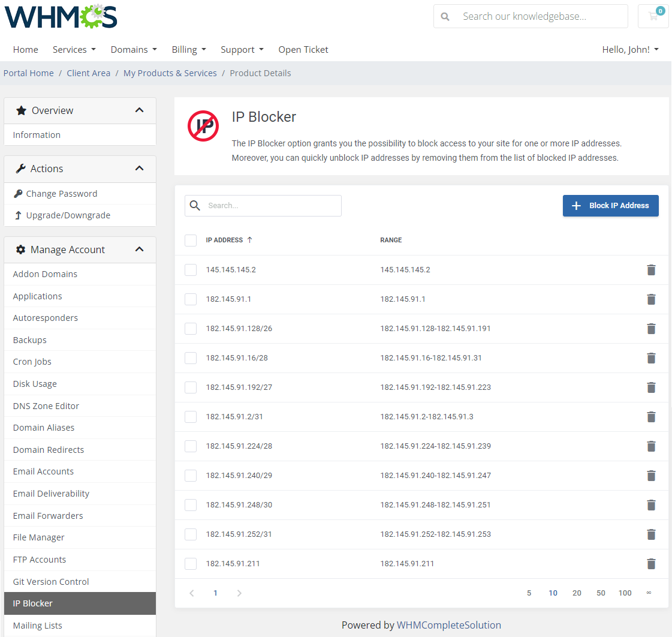Open the Domains dropdown menu
The image size is (672, 637).
click(x=134, y=50)
